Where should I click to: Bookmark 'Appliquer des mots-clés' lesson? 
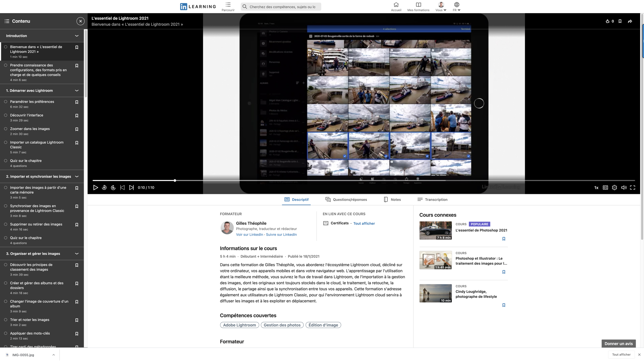pyautogui.click(x=77, y=334)
